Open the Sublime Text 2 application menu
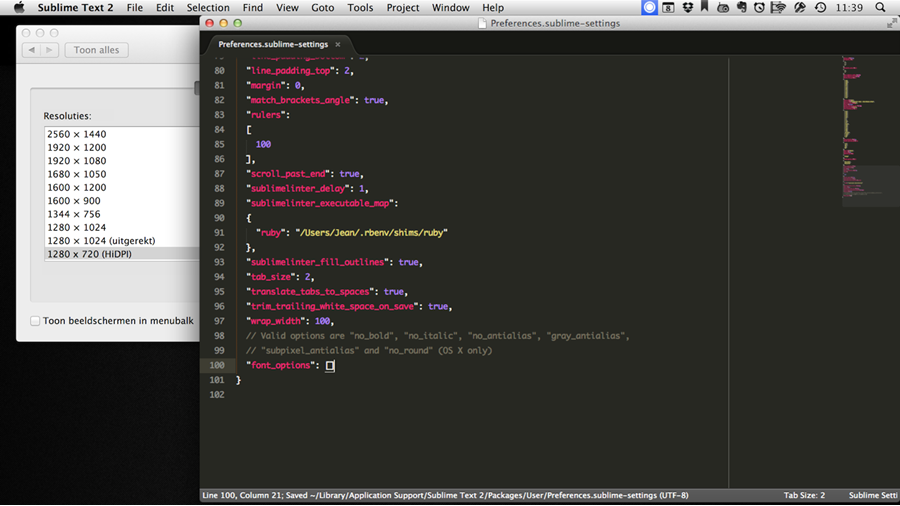This screenshot has height=506, width=900. click(75, 7)
